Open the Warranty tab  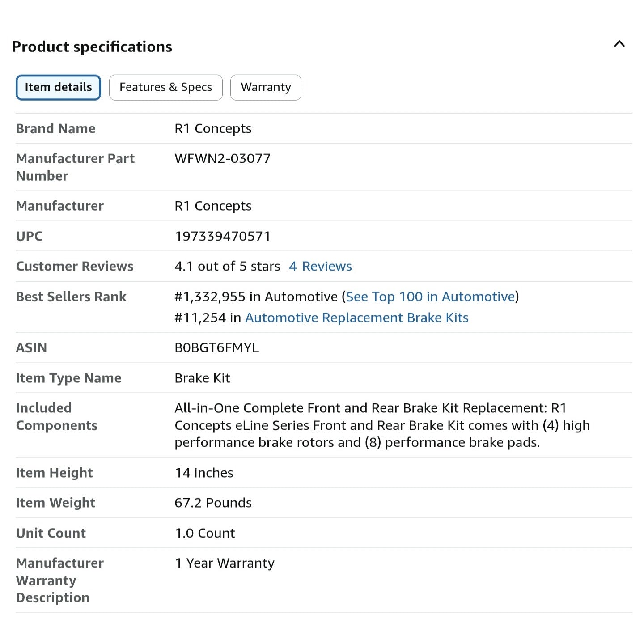[x=266, y=87]
